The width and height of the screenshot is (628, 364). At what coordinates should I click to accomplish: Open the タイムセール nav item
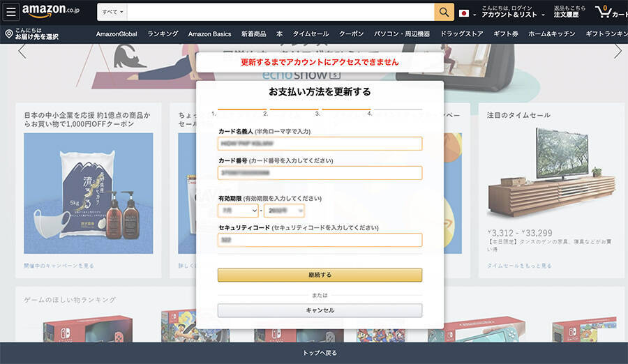click(x=311, y=33)
